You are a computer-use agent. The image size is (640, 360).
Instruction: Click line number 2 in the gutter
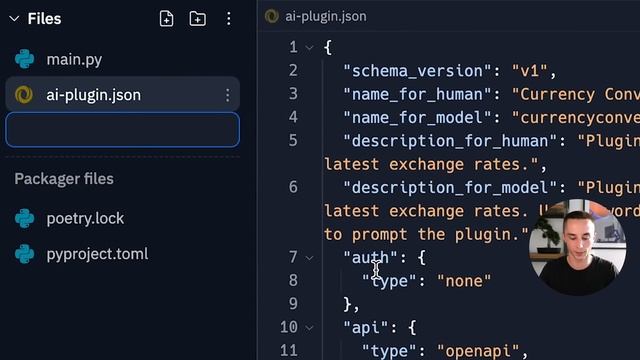(x=293, y=71)
